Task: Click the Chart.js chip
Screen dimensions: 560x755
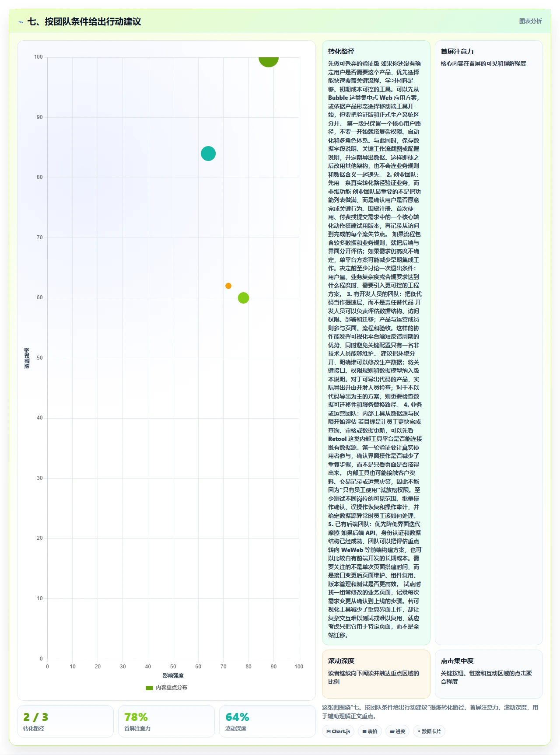Action: click(x=338, y=731)
